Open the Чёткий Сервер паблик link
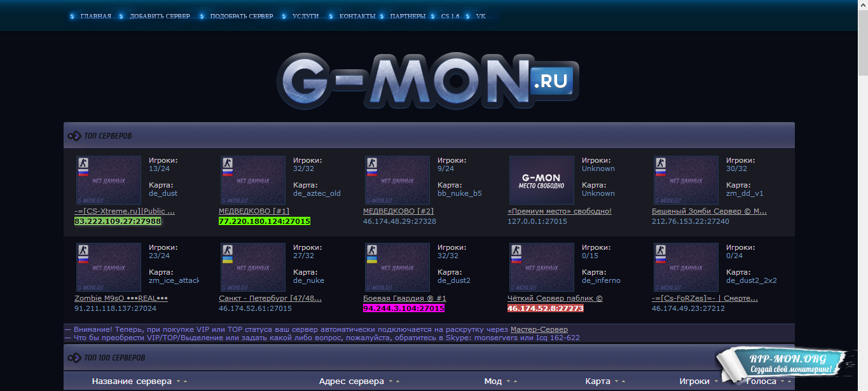Image resolution: width=868 pixels, height=391 pixels. point(555,298)
